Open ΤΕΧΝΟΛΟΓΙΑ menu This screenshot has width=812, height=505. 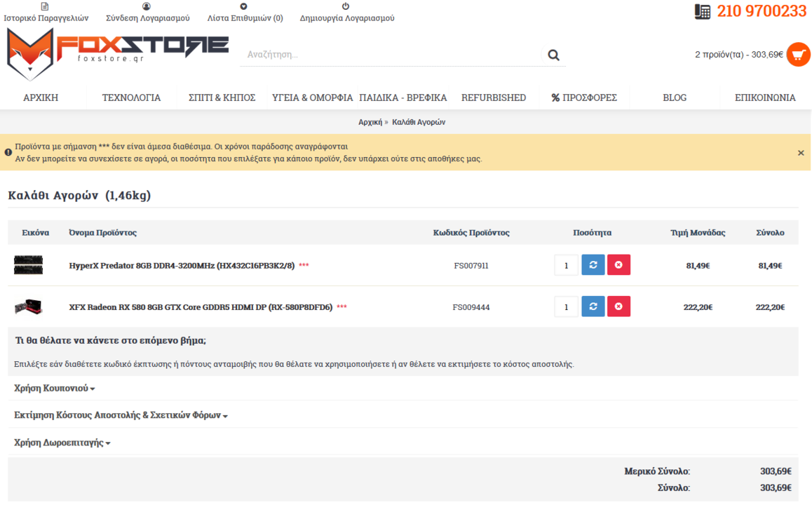point(132,97)
